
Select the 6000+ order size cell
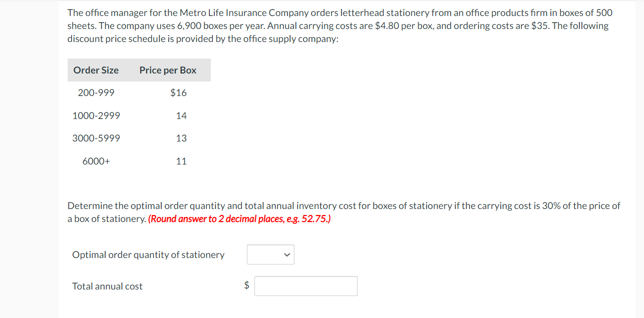pyautogui.click(x=96, y=161)
